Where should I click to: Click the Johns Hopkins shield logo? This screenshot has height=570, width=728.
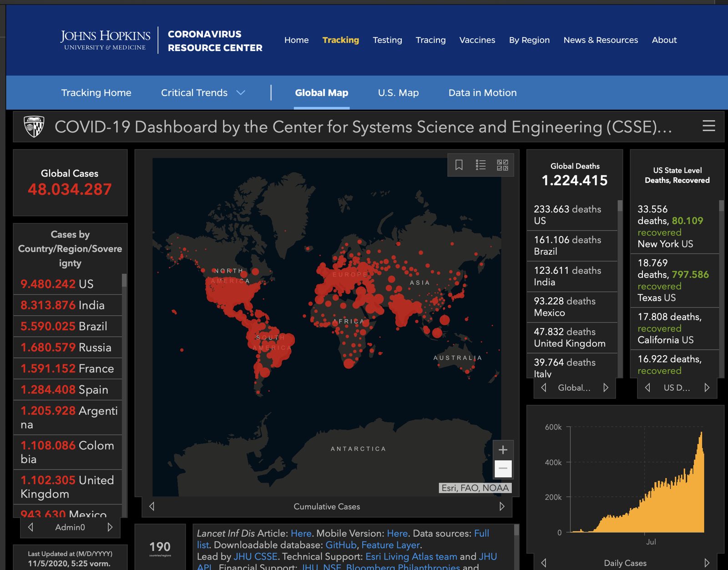tap(34, 126)
